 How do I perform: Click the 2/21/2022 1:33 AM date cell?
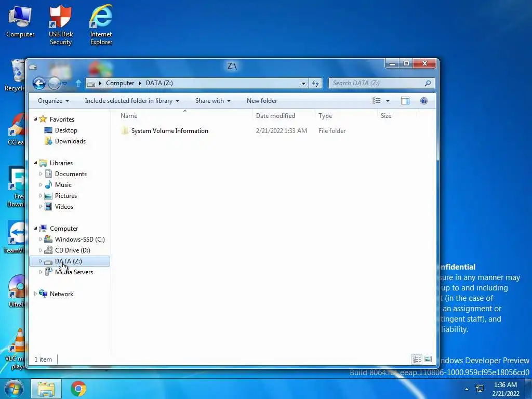281,131
